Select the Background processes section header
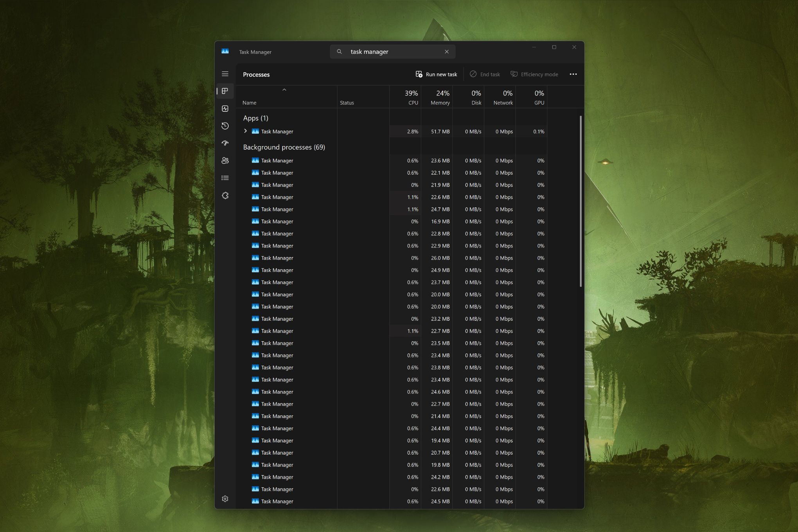The image size is (798, 532). tap(283, 147)
